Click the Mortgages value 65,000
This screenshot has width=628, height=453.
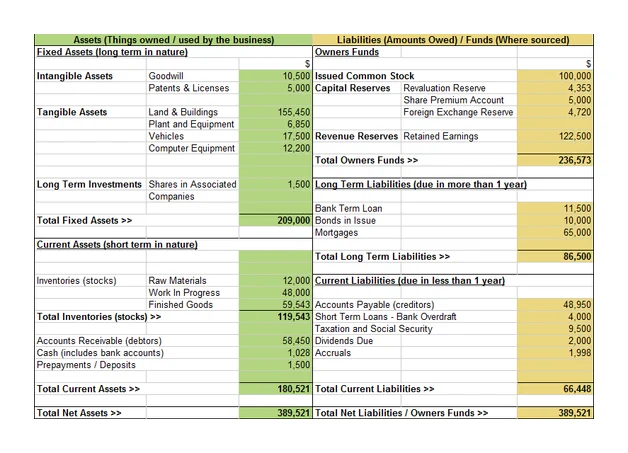(577, 233)
